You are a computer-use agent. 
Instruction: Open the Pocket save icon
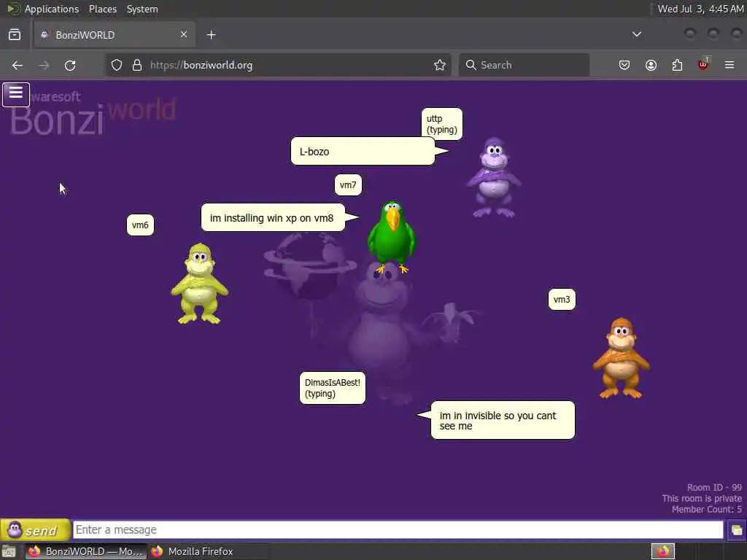click(624, 65)
